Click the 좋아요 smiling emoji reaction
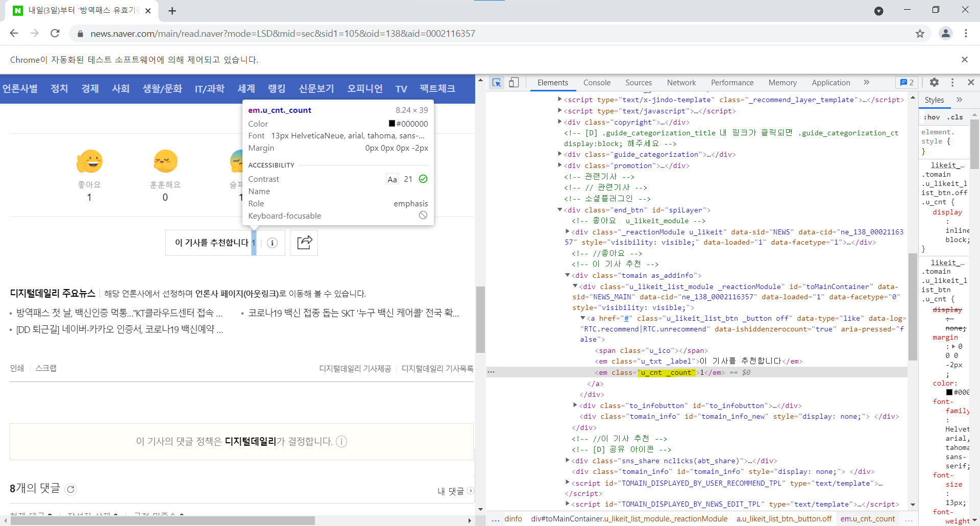Image resolution: width=980 pixels, height=526 pixels. (89, 161)
